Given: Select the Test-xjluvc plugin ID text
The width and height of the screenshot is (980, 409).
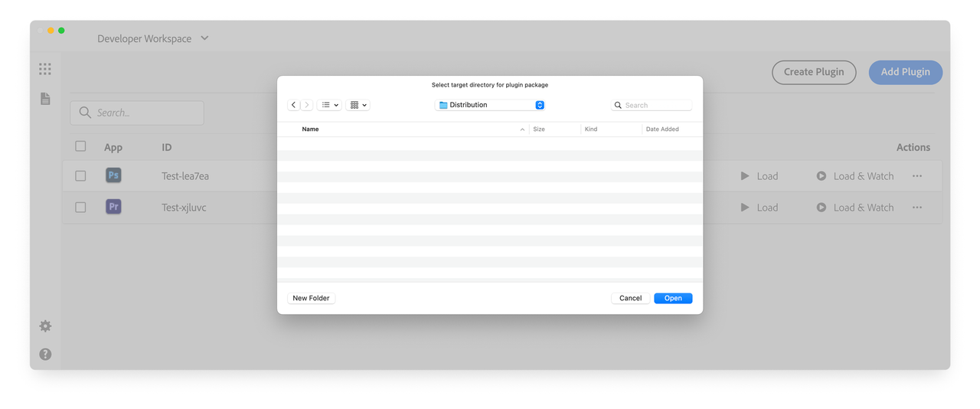Looking at the screenshot, I should click(x=184, y=208).
